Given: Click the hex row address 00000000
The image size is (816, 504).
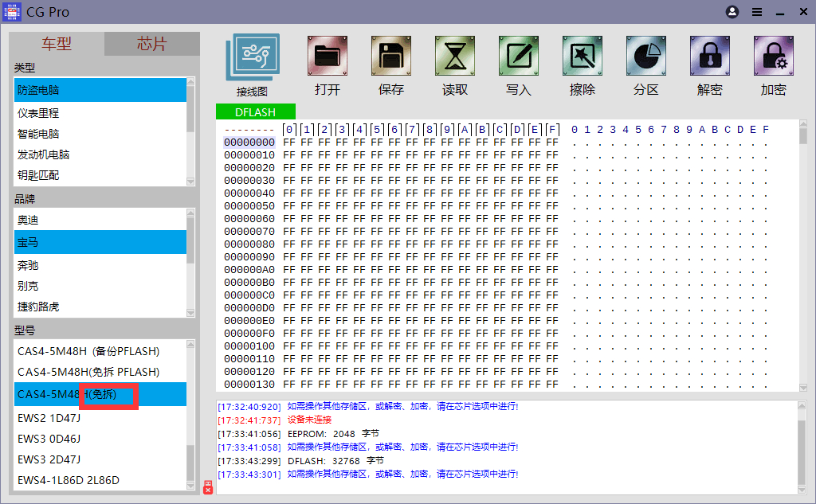Looking at the screenshot, I should 249,143.
